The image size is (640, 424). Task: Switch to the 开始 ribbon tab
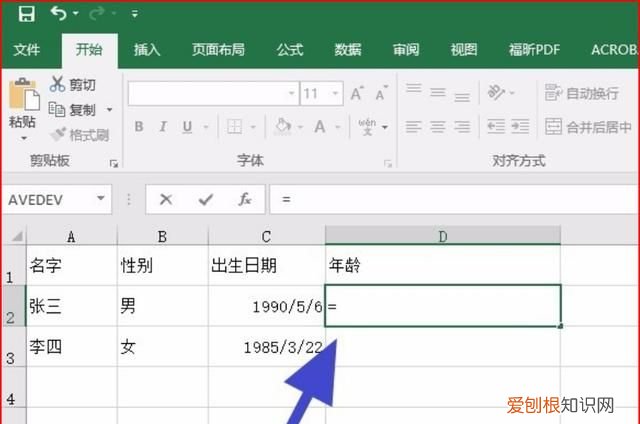89,50
